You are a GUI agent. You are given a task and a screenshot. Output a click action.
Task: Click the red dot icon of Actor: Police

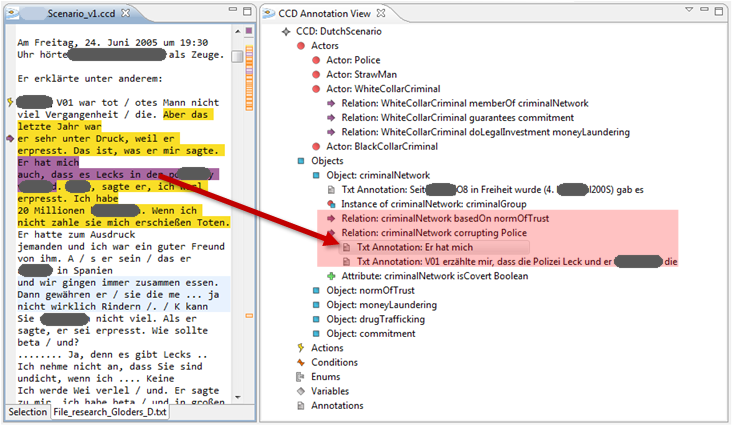tap(316, 60)
